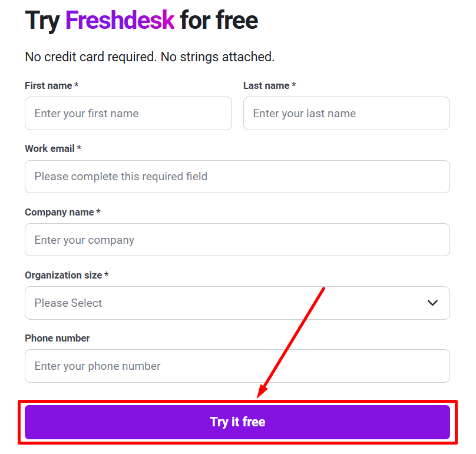Click the Enter your first name placeholder
This screenshot has width=476, height=454.
tap(85, 113)
